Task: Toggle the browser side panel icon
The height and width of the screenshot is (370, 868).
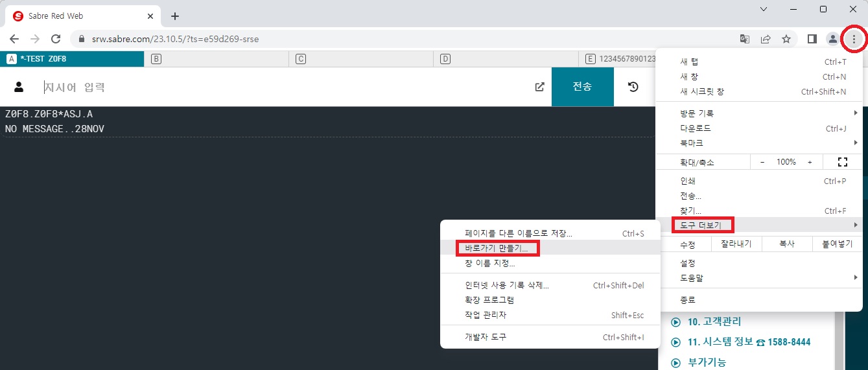Action: pos(812,39)
